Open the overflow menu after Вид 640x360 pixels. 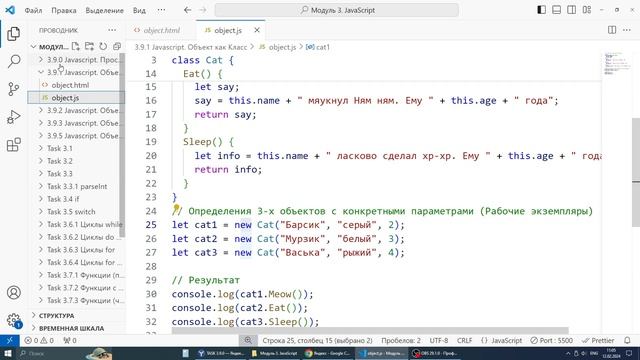coord(162,10)
